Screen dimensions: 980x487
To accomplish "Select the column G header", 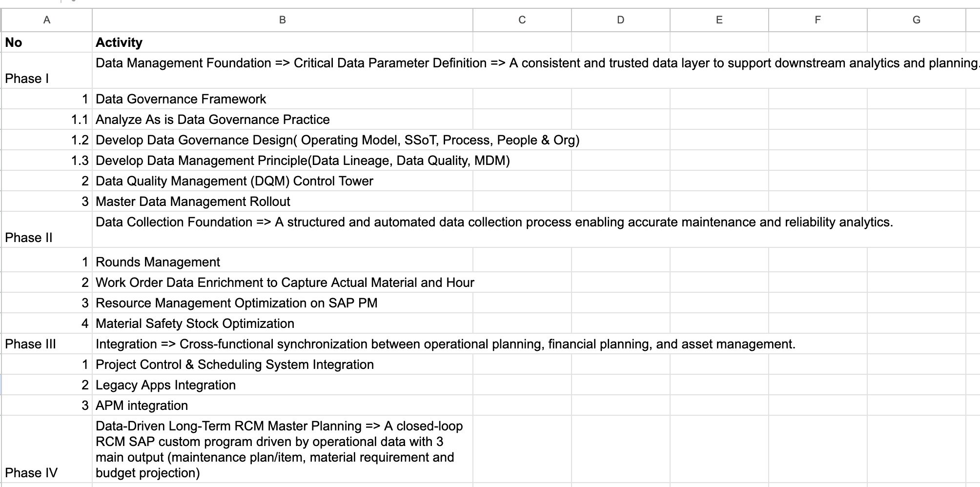I will pos(916,20).
